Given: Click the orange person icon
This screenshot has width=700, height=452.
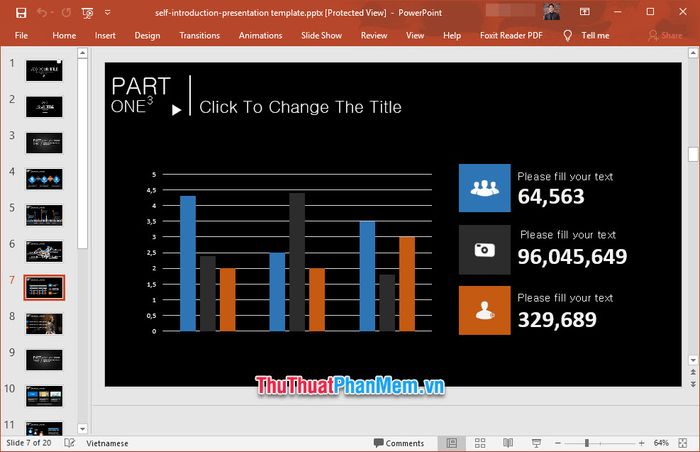Looking at the screenshot, I should pyautogui.click(x=484, y=310).
